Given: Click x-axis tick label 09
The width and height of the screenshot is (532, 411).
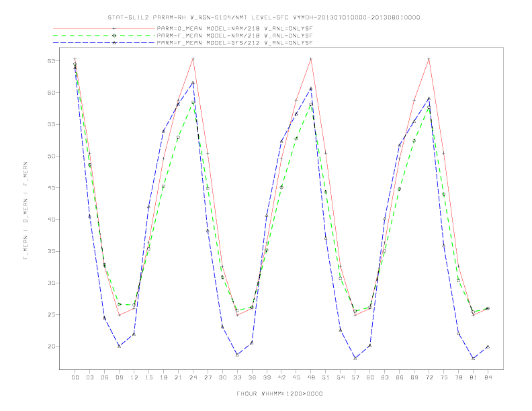Looking at the screenshot, I should (x=120, y=377).
